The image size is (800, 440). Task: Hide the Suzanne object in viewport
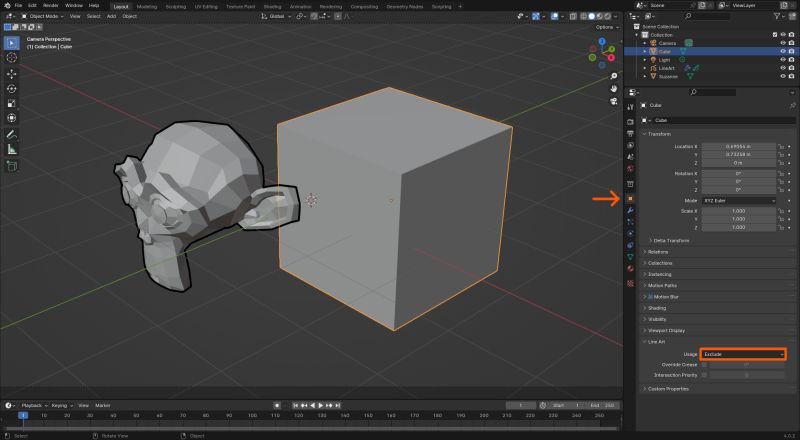(783, 76)
